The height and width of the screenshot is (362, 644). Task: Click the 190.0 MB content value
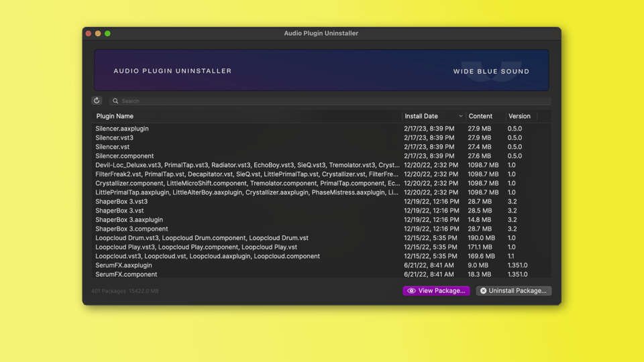pyautogui.click(x=481, y=237)
